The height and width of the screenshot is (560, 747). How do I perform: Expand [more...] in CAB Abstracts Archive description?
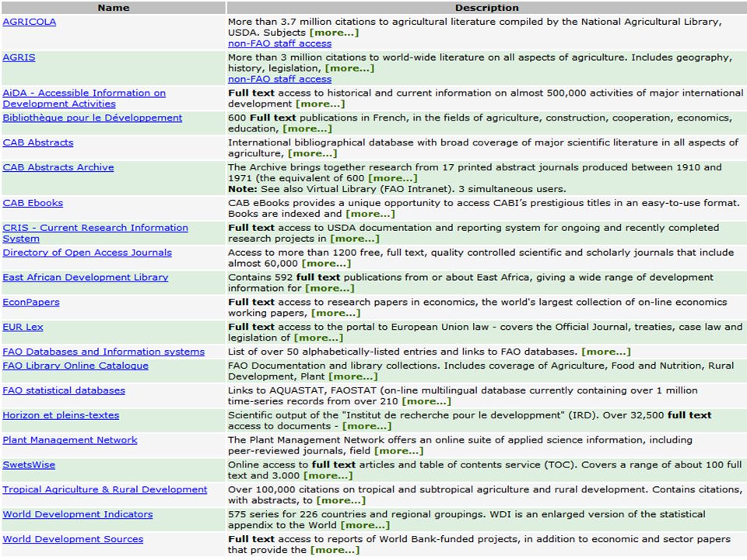tap(393, 178)
